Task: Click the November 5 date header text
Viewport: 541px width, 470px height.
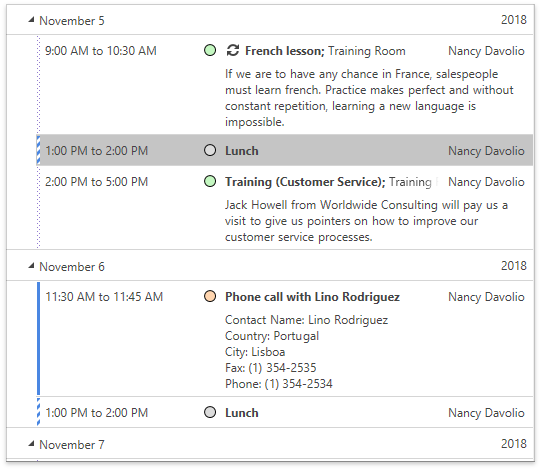Action: point(72,21)
